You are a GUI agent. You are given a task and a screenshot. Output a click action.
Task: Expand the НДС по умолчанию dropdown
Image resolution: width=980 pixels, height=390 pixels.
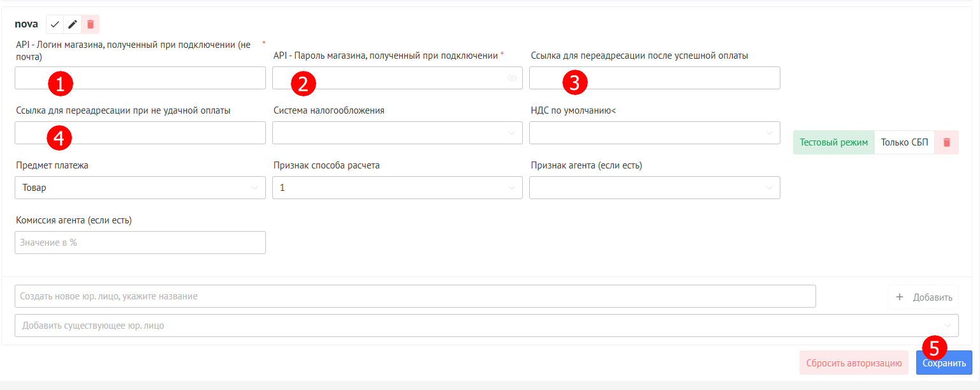point(654,133)
